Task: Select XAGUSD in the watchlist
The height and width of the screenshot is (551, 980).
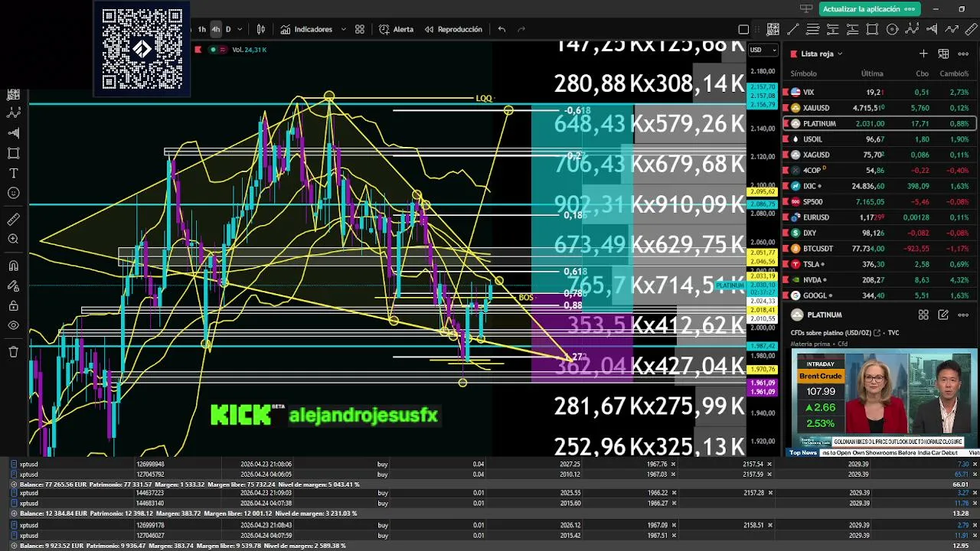Action: pos(879,155)
